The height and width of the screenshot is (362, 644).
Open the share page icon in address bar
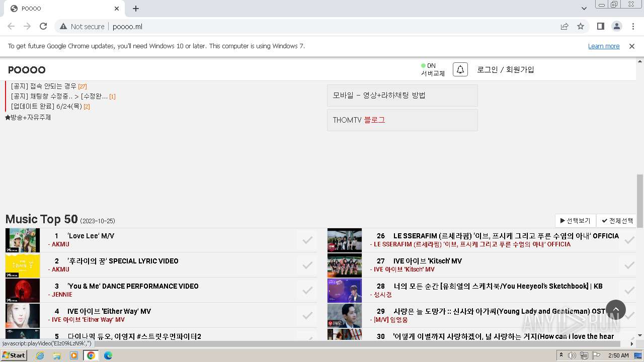[x=564, y=26]
